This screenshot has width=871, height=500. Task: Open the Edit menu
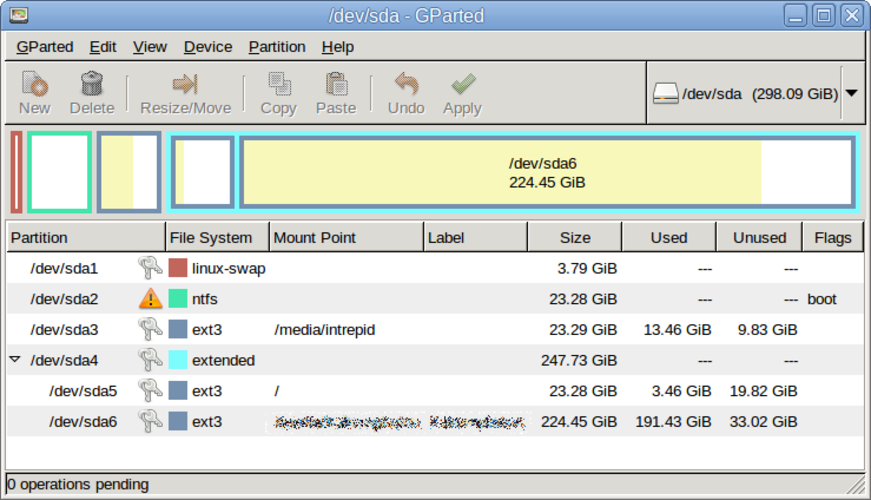pyautogui.click(x=103, y=47)
